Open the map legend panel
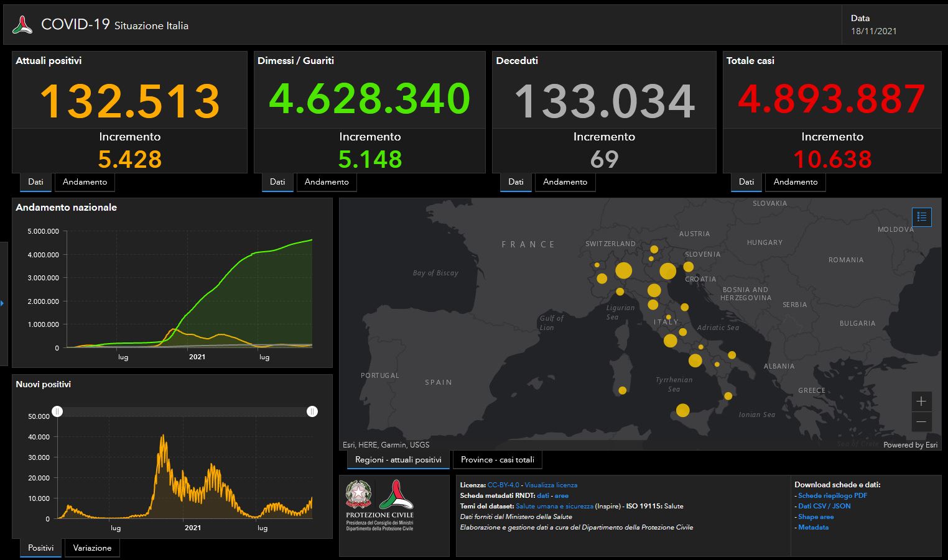 (x=921, y=217)
